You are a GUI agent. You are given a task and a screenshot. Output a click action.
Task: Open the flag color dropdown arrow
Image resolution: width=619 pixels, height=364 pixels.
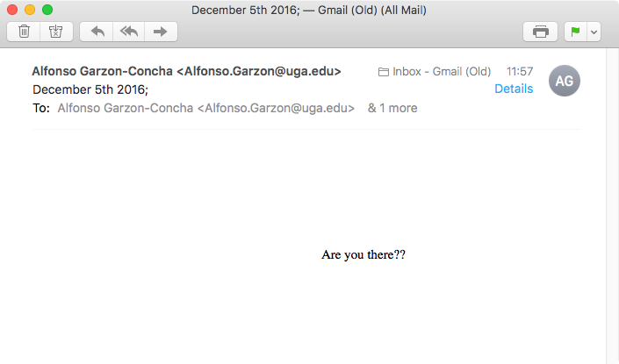pyautogui.click(x=594, y=32)
